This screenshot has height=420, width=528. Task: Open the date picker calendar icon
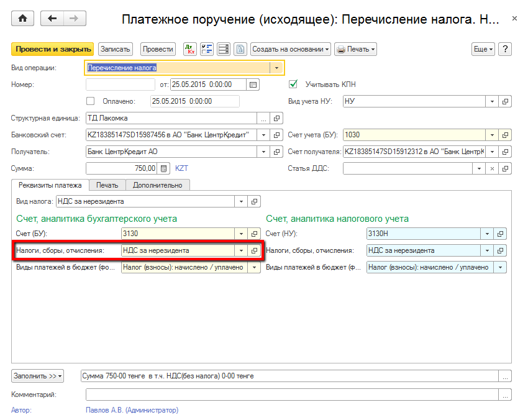point(253,84)
